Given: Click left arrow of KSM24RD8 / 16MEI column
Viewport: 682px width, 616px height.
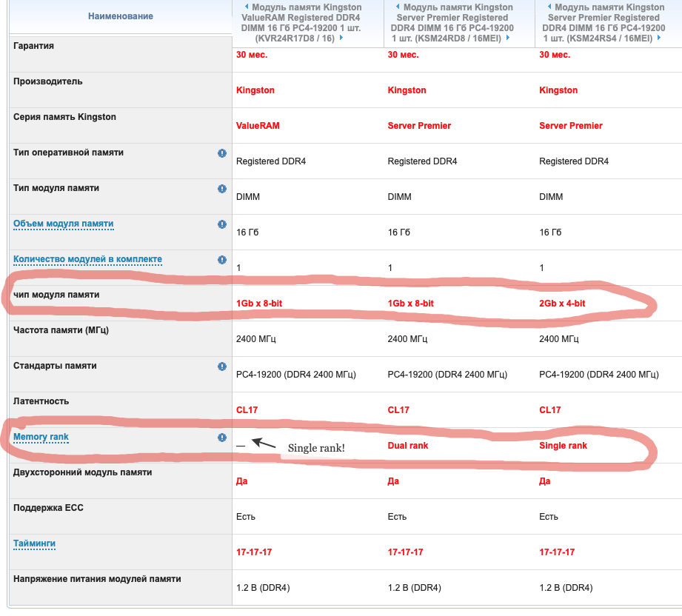Looking at the screenshot, I should pos(398,7).
